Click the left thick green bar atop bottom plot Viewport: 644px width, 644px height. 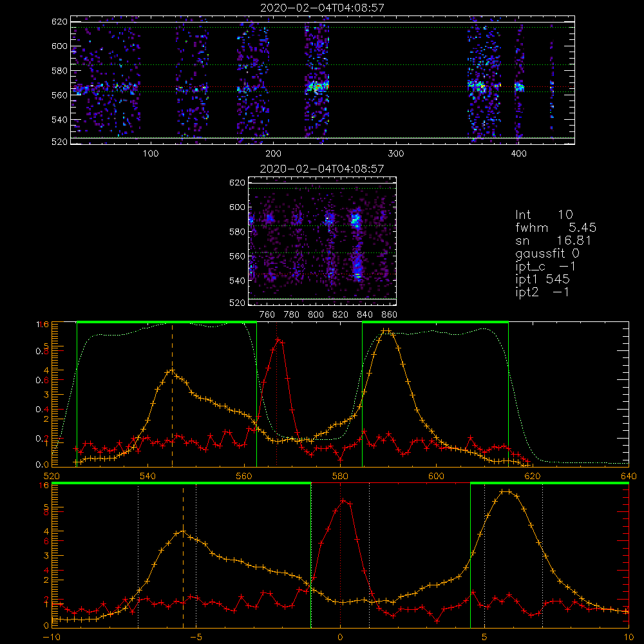point(181,484)
